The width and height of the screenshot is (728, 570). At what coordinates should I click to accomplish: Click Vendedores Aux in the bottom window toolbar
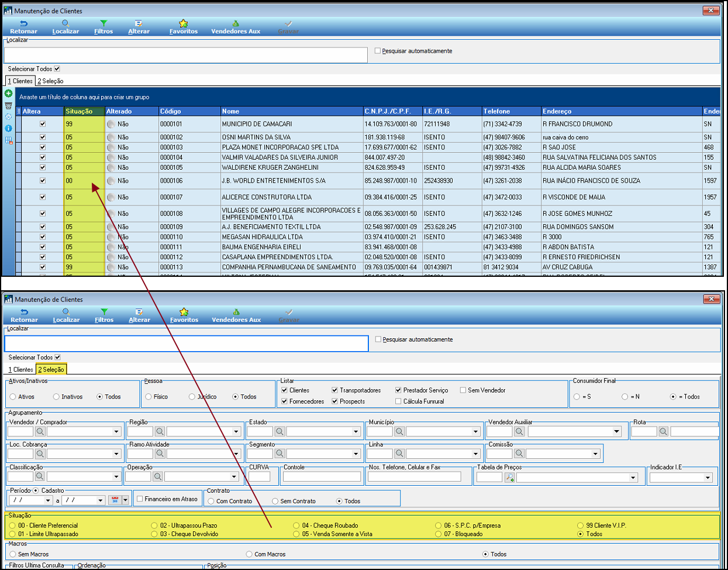(x=236, y=315)
